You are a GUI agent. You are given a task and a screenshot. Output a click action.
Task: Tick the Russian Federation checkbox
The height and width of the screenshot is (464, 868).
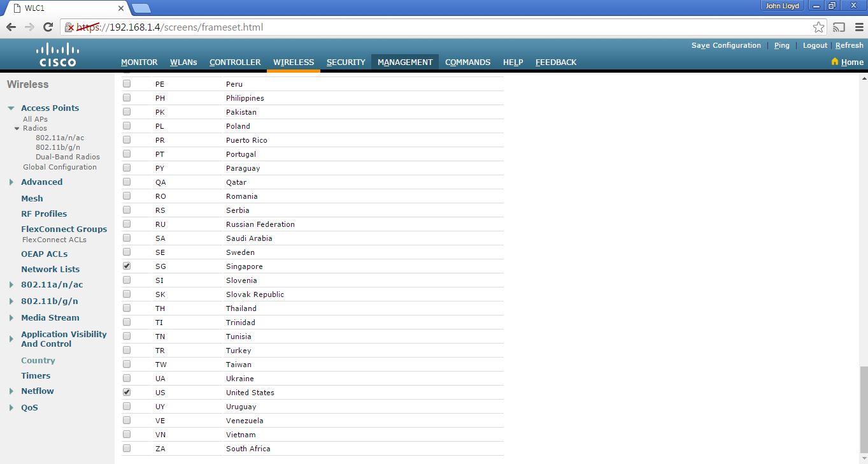[127, 224]
